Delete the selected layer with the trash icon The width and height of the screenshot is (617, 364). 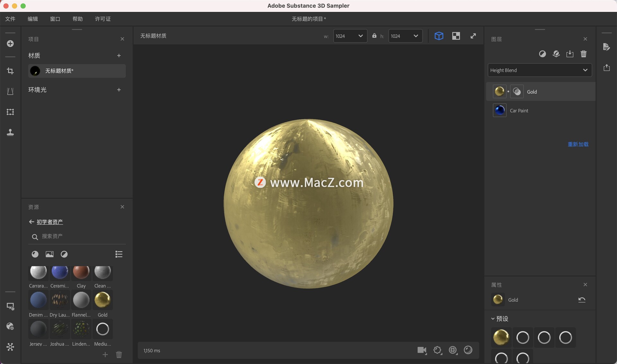tap(584, 54)
